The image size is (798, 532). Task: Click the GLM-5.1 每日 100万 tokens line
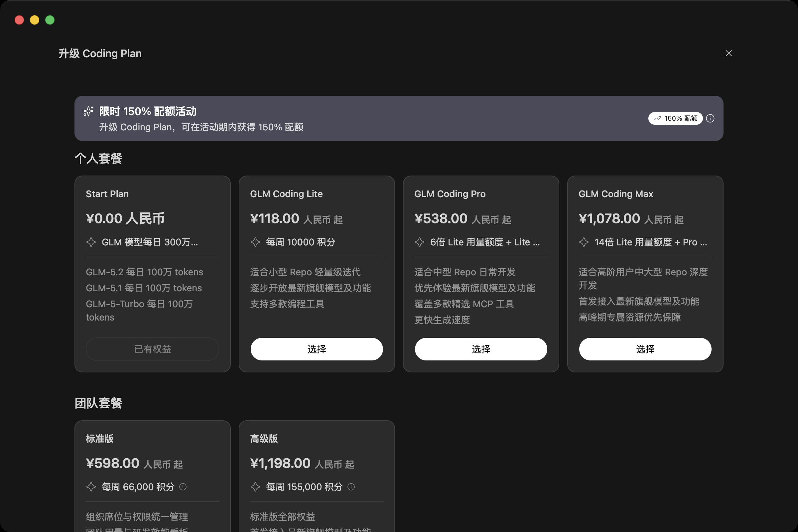(x=144, y=288)
